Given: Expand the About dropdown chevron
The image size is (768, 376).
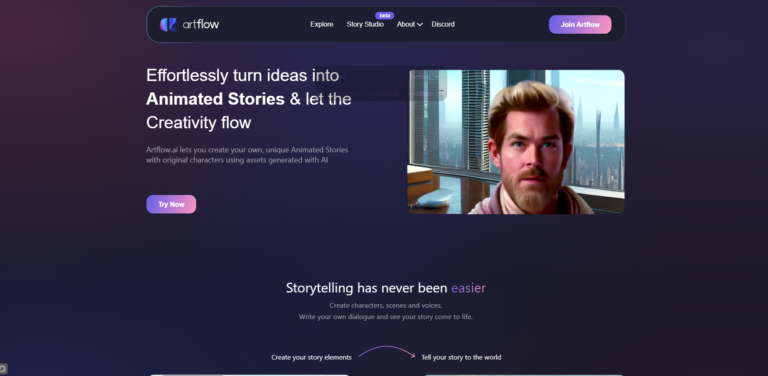Looking at the screenshot, I should [420, 25].
